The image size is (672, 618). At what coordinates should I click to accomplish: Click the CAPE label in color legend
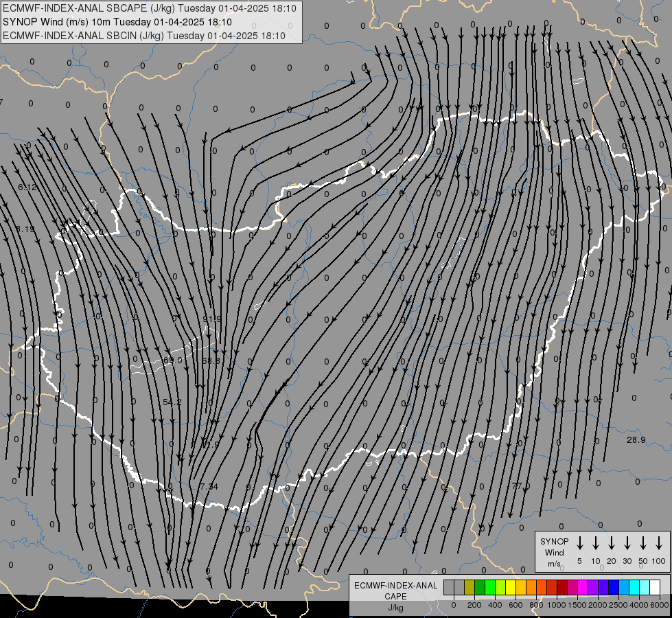(x=395, y=596)
